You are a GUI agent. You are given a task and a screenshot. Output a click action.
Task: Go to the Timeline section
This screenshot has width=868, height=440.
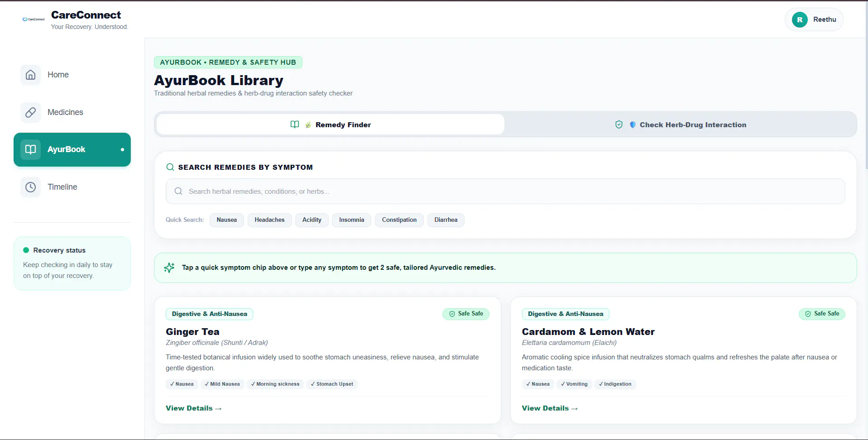click(x=72, y=187)
